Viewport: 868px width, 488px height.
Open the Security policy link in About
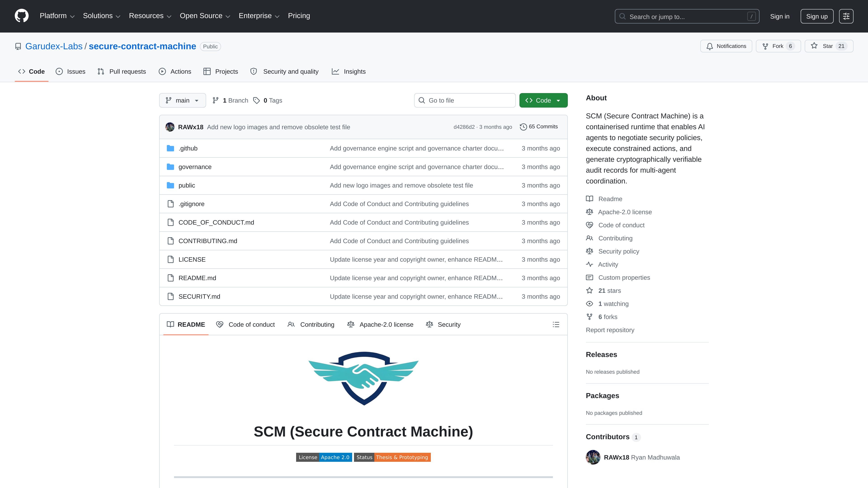(x=619, y=251)
